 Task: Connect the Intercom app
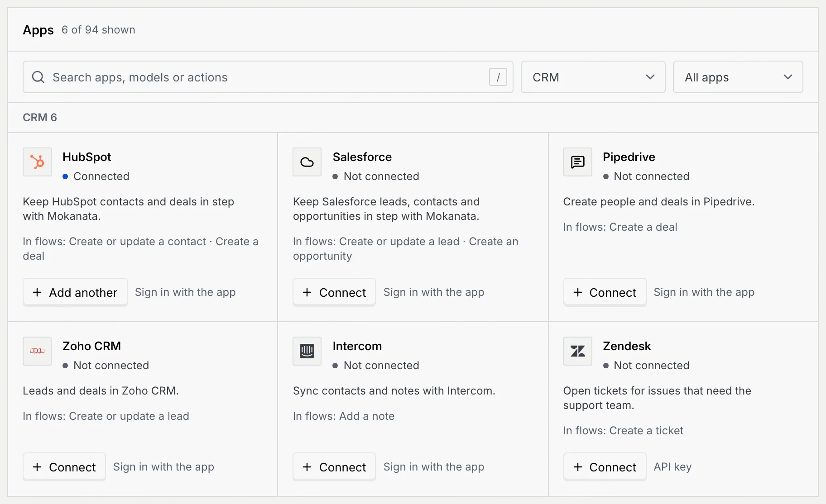(334, 467)
